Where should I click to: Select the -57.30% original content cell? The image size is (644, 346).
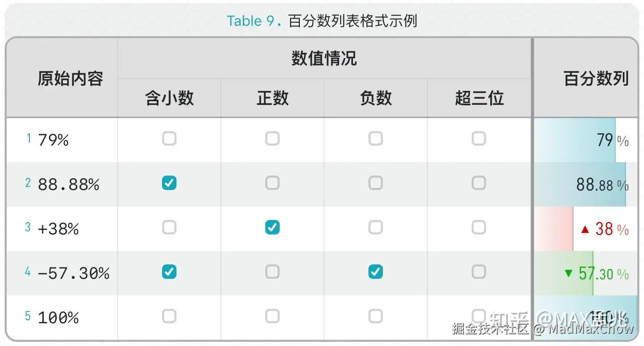(73, 273)
